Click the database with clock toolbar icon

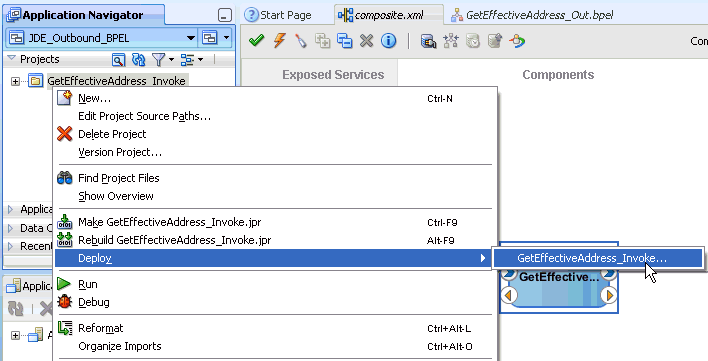click(473, 41)
